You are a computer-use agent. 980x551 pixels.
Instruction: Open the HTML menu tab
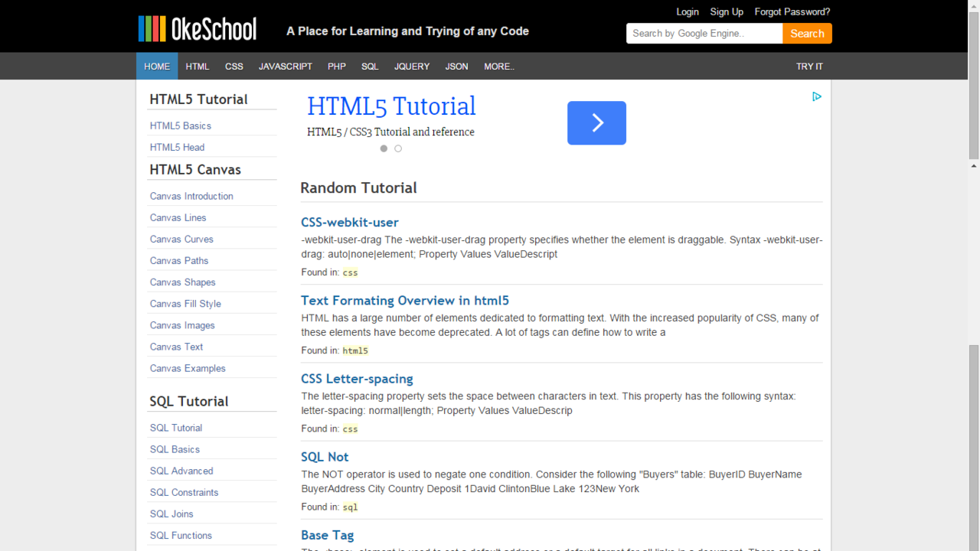click(x=198, y=67)
